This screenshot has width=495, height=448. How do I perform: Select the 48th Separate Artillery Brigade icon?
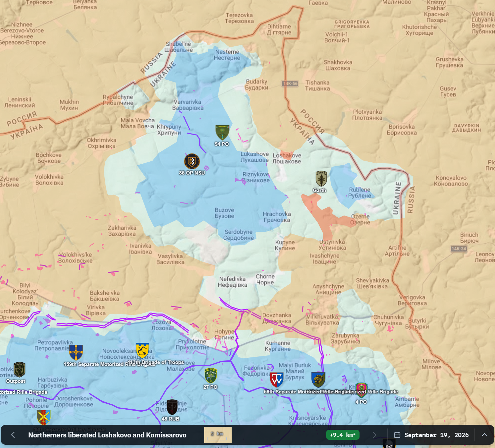pos(44,418)
